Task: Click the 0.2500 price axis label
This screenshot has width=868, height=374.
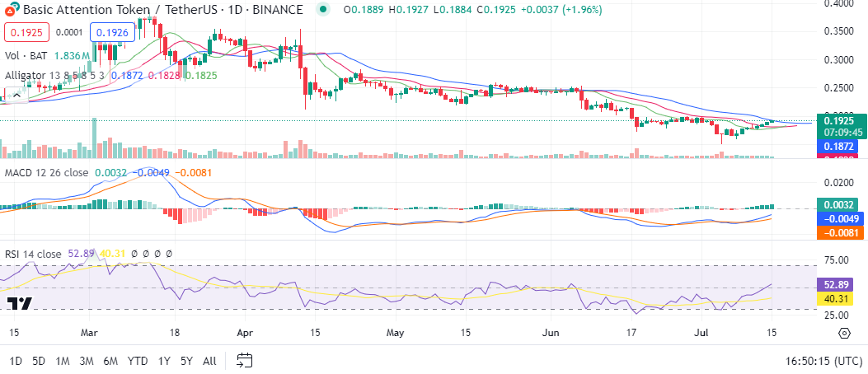Action: (838, 88)
